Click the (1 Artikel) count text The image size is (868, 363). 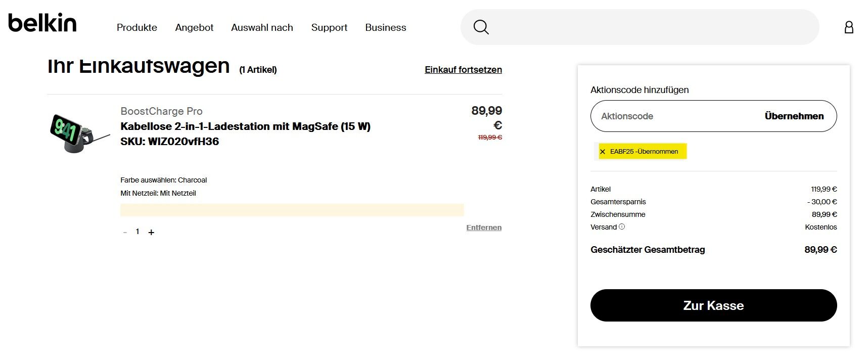258,70
